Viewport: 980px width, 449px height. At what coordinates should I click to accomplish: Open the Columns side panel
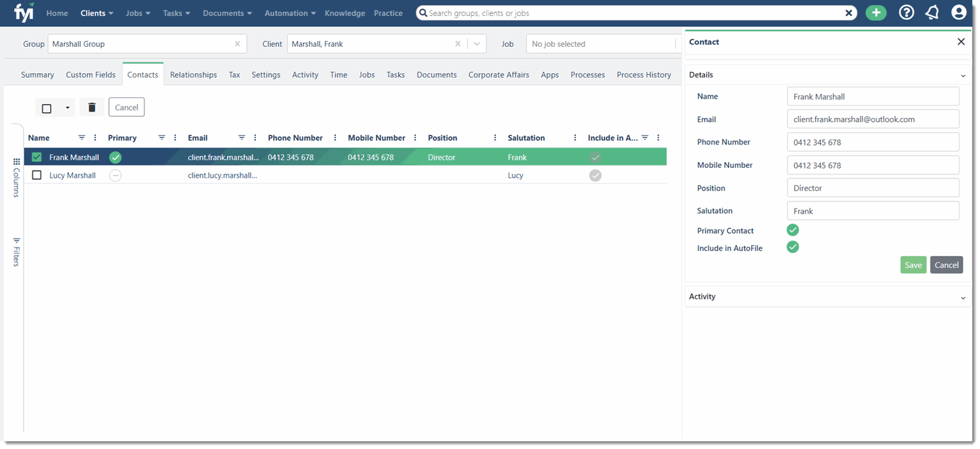pos(17,178)
